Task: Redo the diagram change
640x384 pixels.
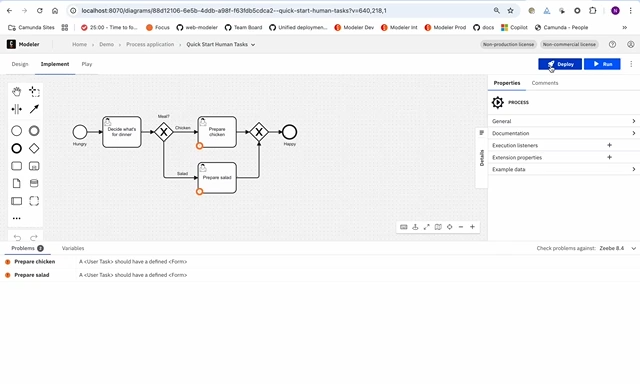Action: [x=34, y=238]
